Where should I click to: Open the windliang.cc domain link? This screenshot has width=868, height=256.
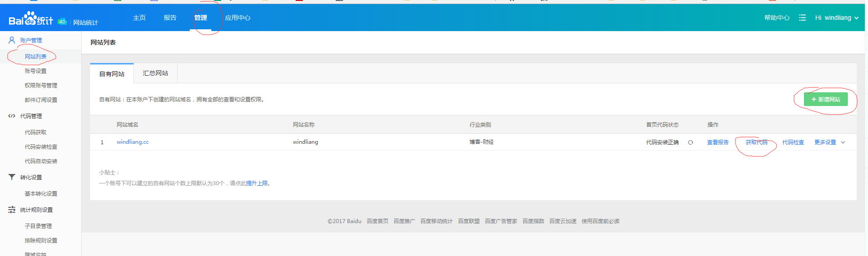(132, 142)
